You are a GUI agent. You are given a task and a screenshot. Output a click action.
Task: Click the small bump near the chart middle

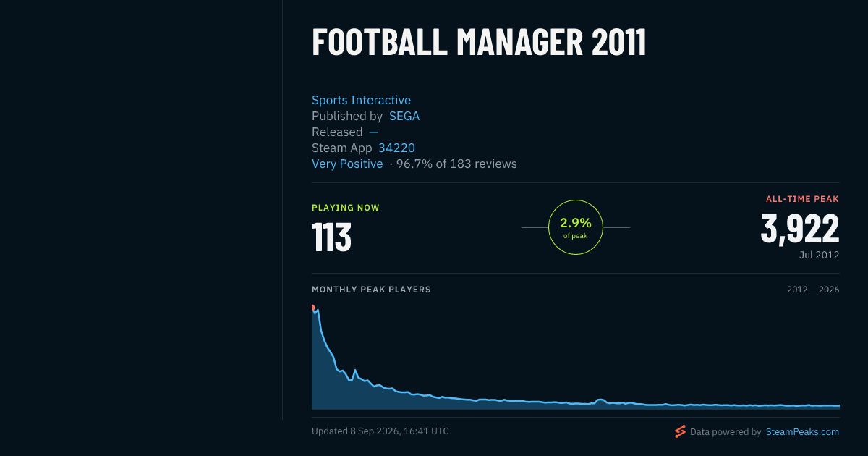pyautogui.click(x=600, y=400)
